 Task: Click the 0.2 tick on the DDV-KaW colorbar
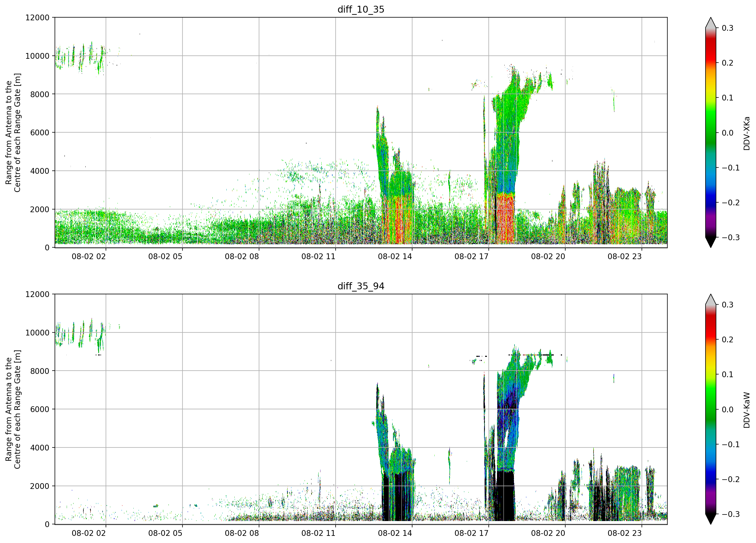point(728,340)
